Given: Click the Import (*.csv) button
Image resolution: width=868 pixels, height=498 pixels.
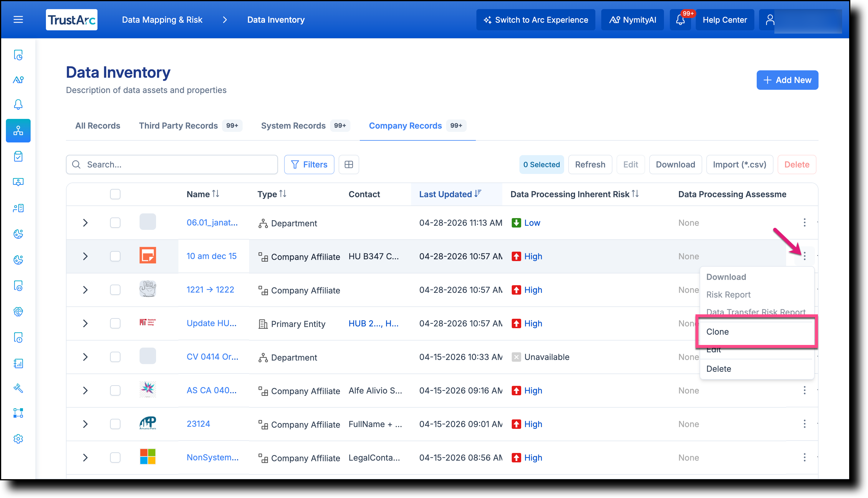Looking at the screenshot, I should (739, 165).
